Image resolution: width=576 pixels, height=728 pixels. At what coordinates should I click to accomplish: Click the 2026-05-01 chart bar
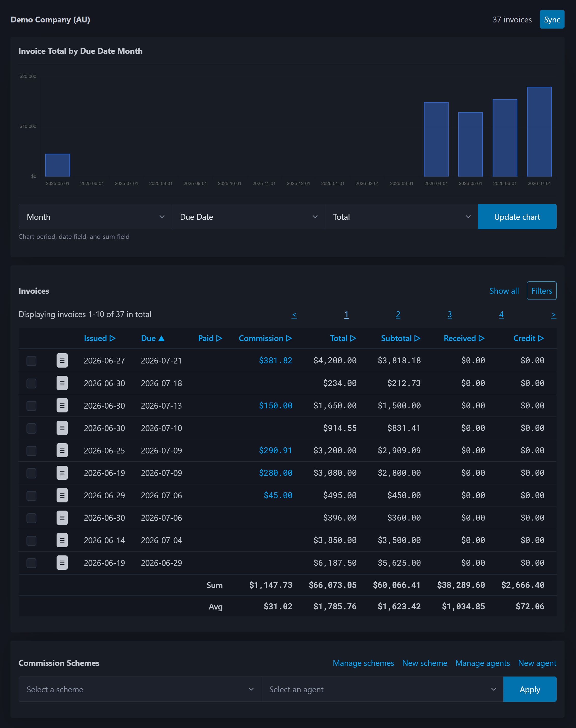pos(471,144)
